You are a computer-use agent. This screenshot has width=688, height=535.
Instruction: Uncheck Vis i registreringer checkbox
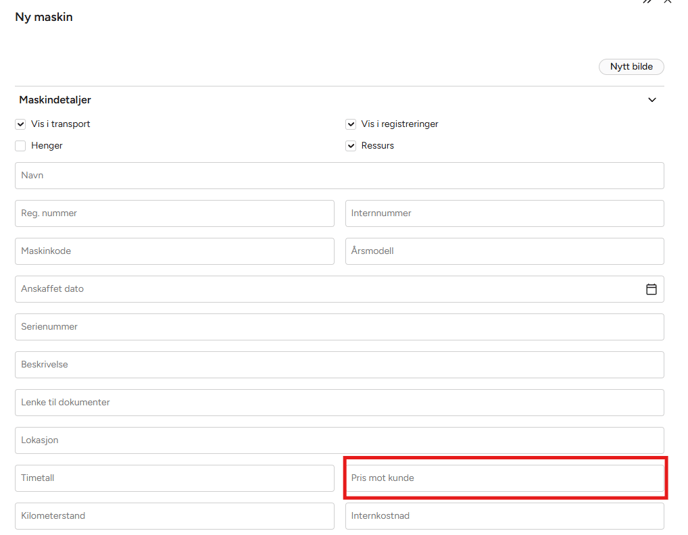pos(351,124)
